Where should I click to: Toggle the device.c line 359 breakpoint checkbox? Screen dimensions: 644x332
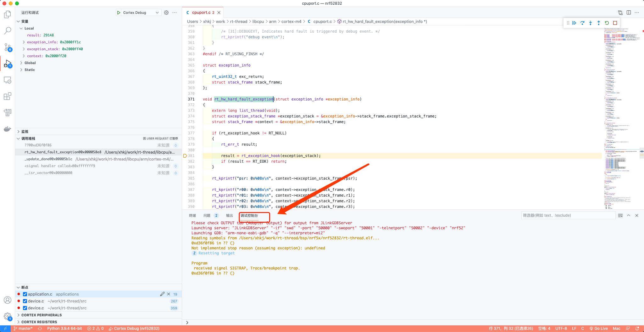tap(25, 308)
